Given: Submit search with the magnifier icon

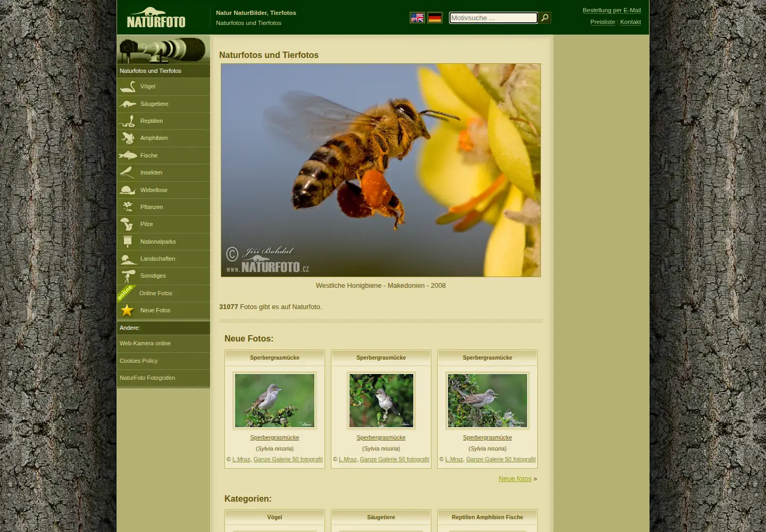Looking at the screenshot, I should point(545,18).
